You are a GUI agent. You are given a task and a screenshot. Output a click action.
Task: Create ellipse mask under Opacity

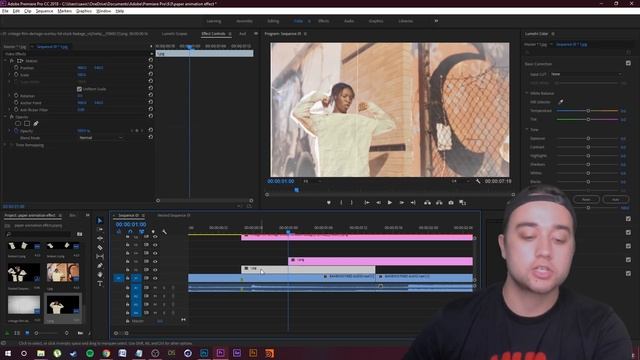pos(18,123)
